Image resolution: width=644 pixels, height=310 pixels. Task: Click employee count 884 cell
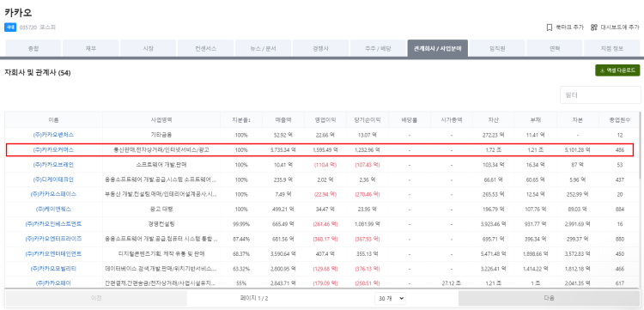(x=619, y=209)
